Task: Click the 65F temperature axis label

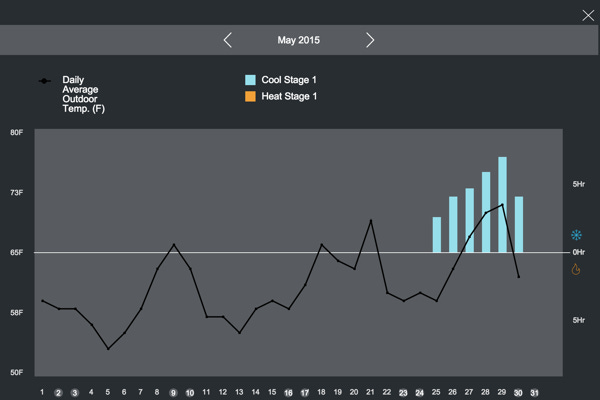Action: pyautogui.click(x=16, y=253)
